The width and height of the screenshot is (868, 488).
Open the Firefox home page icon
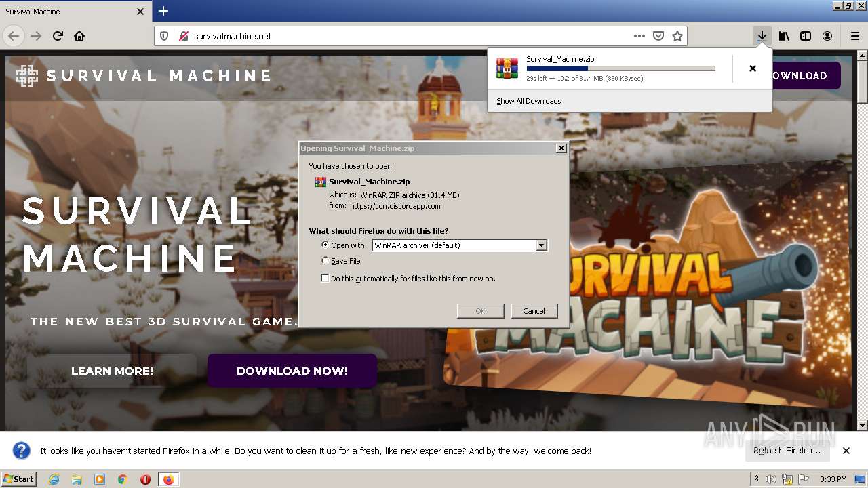tap(79, 36)
